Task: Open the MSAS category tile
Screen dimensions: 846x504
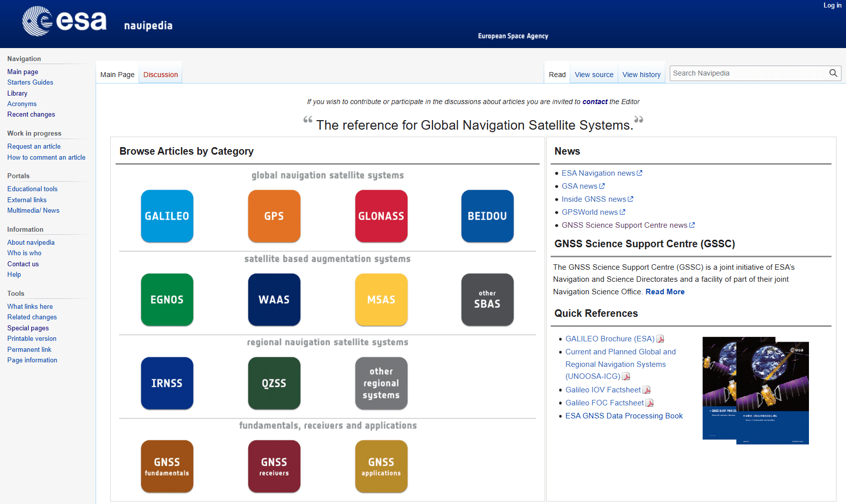Action: (381, 299)
